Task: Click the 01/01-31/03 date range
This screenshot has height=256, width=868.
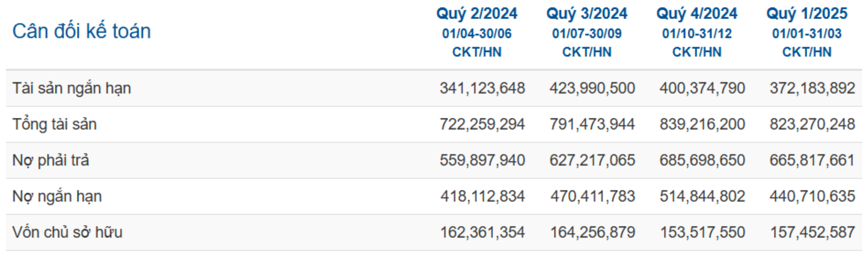Action: coord(807,33)
